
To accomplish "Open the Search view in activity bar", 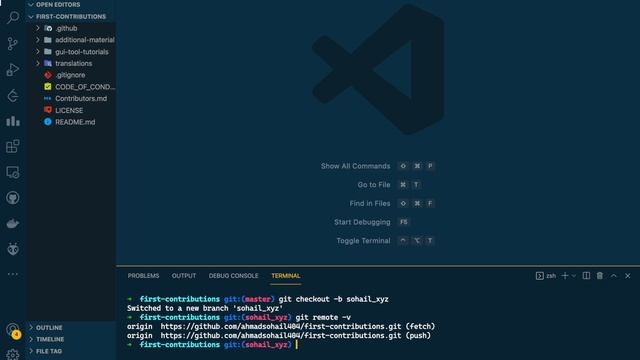I will (x=13, y=18).
